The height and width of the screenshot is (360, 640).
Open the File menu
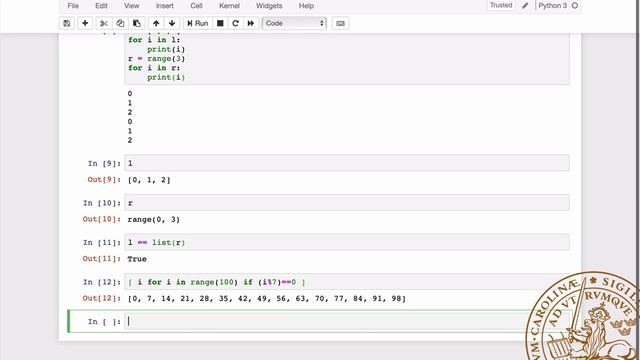73,6
